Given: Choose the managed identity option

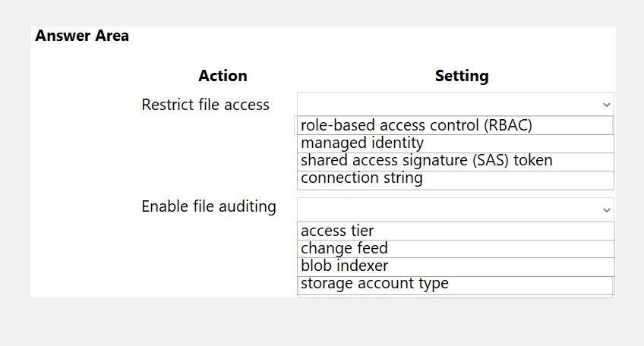Looking at the screenshot, I should [x=456, y=143].
